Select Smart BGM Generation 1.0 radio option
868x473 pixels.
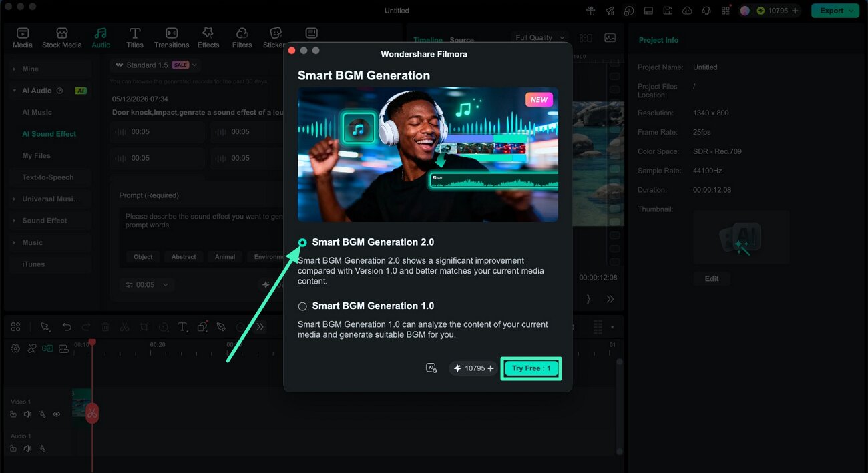tap(302, 306)
